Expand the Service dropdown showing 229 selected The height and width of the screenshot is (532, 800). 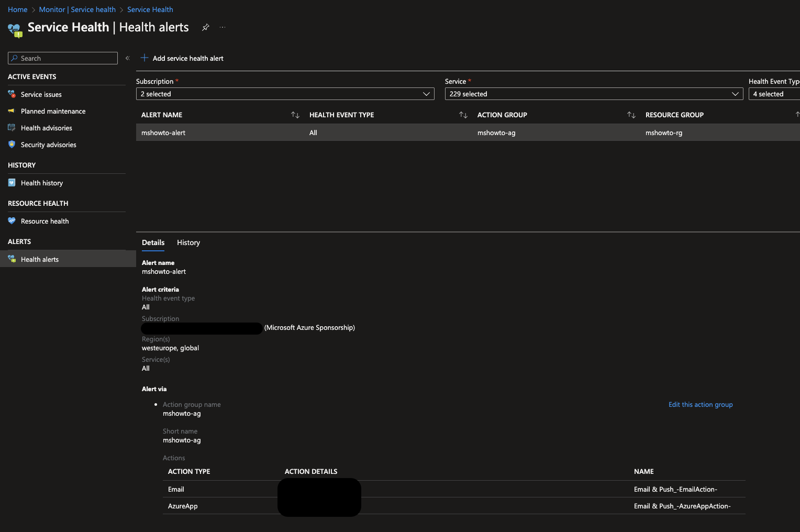point(594,94)
